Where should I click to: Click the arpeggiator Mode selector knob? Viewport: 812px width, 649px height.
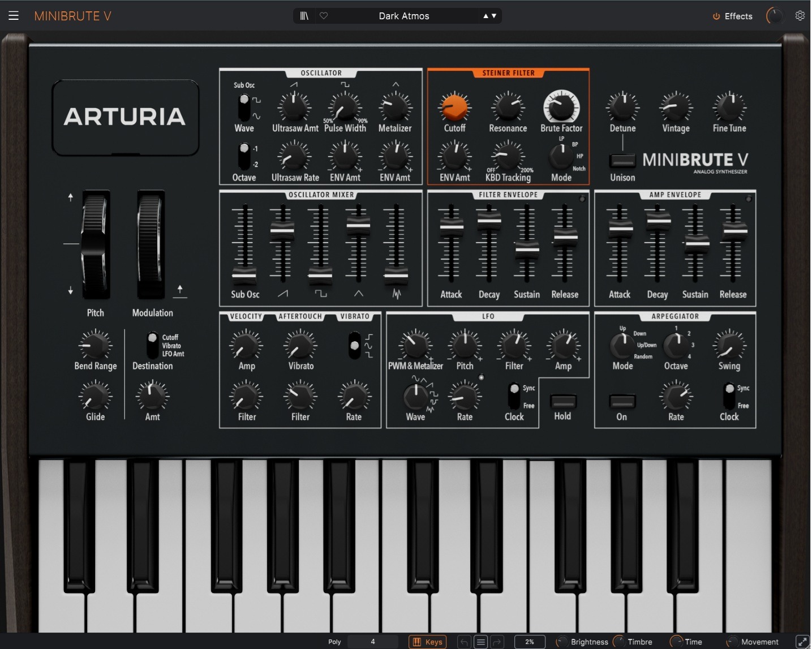click(622, 345)
